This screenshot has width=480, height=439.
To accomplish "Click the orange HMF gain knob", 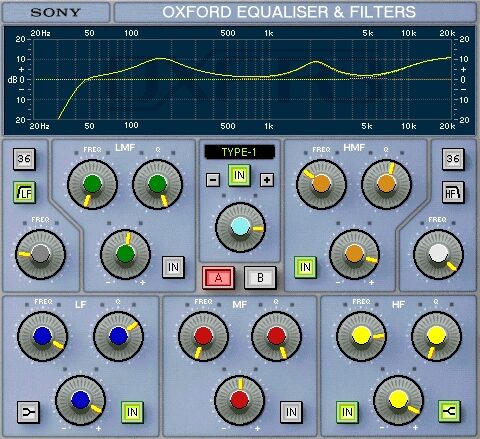I will pyautogui.click(x=354, y=254).
